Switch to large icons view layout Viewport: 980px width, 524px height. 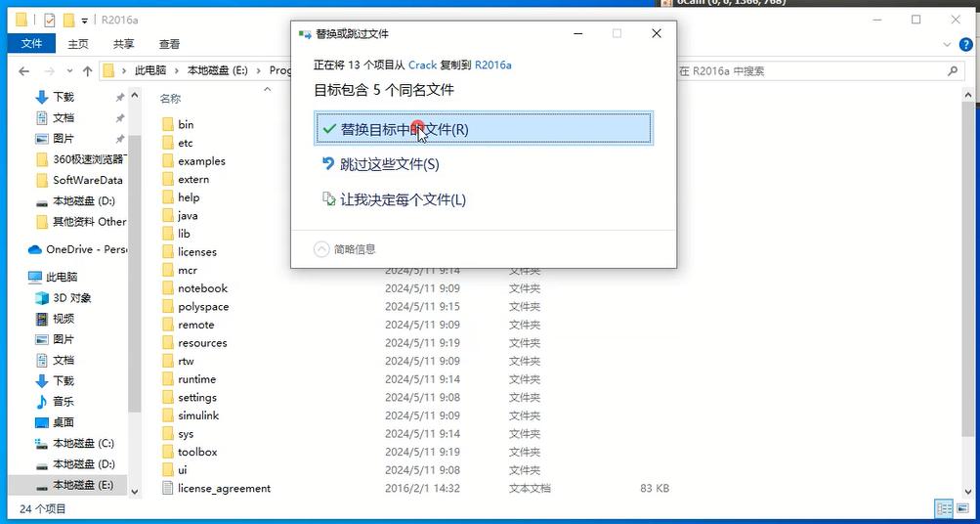961,508
